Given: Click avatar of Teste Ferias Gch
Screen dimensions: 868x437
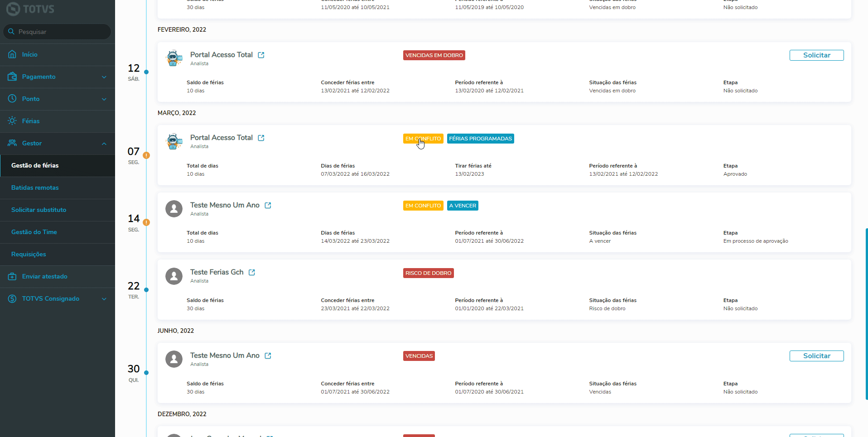Looking at the screenshot, I should (174, 276).
